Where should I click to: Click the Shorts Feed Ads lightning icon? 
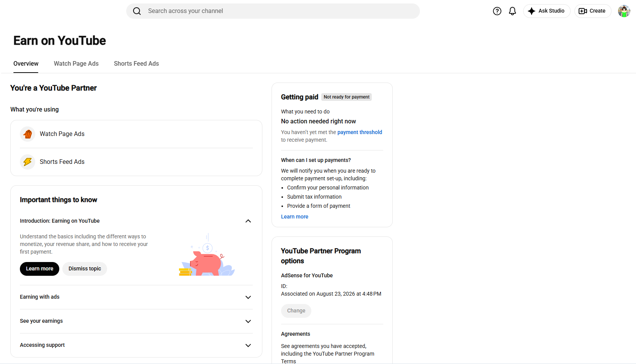28,162
